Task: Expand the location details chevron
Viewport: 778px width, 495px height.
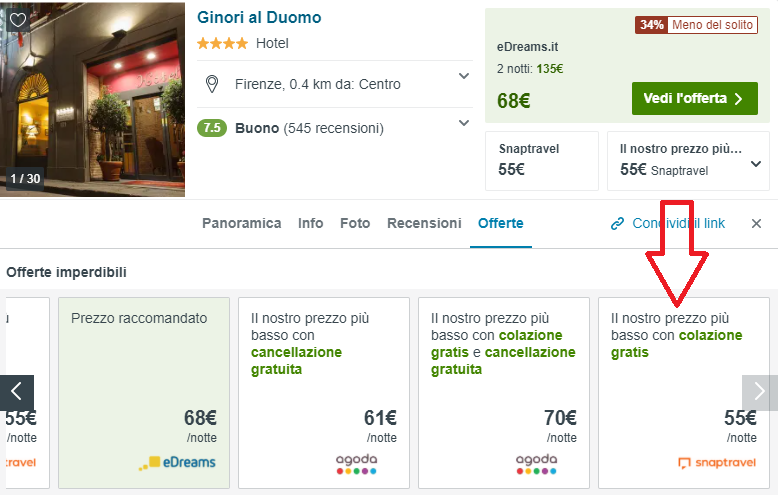Action: click(x=464, y=76)
